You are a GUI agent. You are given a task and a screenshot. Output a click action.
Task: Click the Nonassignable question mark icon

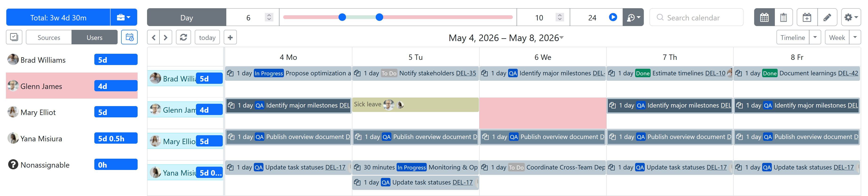pos(13,164)
